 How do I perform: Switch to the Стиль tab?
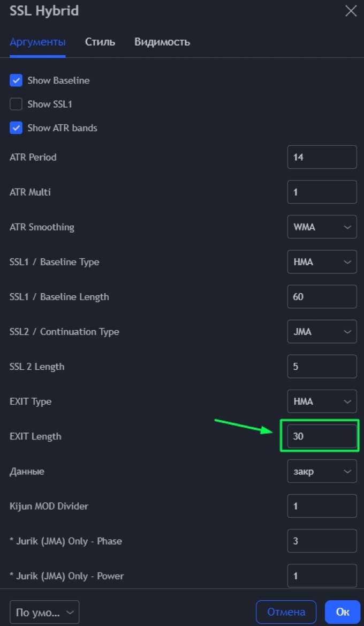pyautogui.click(x=100, y=42)
